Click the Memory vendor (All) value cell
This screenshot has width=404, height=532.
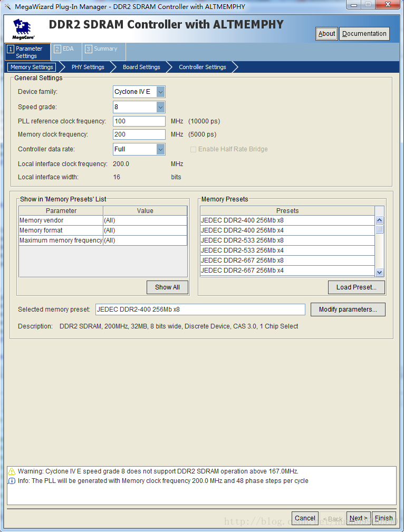pos(145,220)
